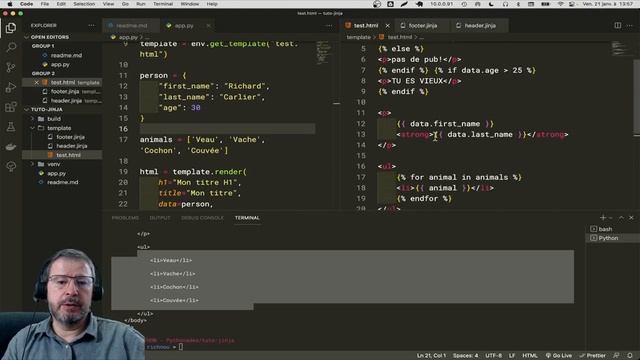Screen dimensions: 640x360
Task: Open the Terminal menu in menu bar
Action: 163,4
